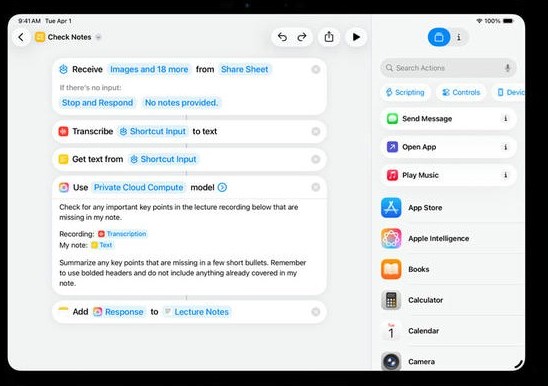
Task: Add the Open App action
Action: 448,147
